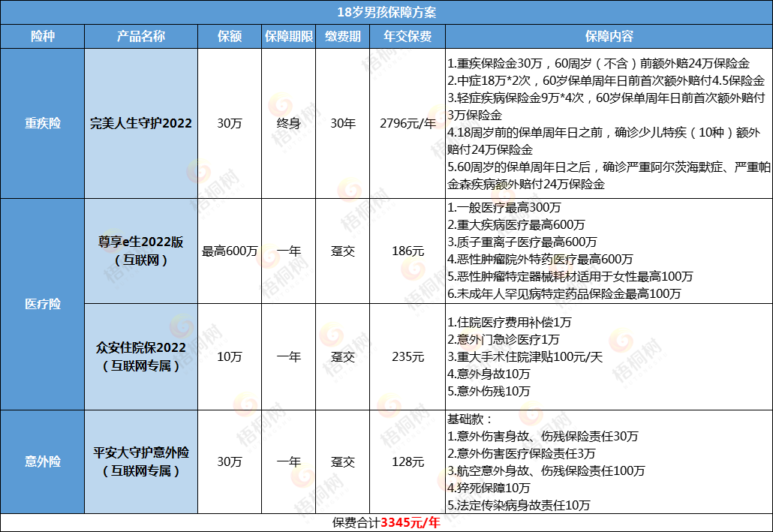773x532 pixels.
Task: Select the '保障内容' column header
Action: (609, 37)
